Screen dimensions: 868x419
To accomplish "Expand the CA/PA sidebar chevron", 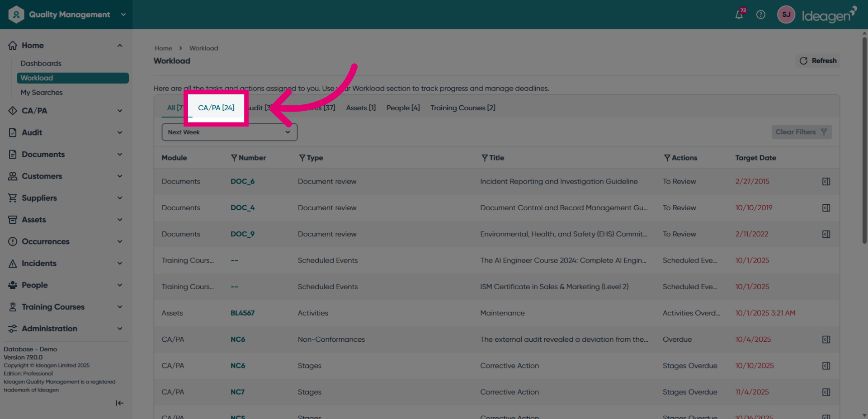I will pos(120,111).
